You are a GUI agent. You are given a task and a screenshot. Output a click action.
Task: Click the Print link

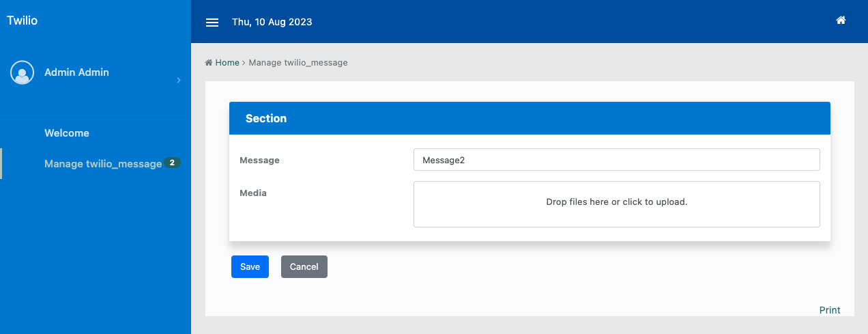pyautogui.click(x=830, y=310)
